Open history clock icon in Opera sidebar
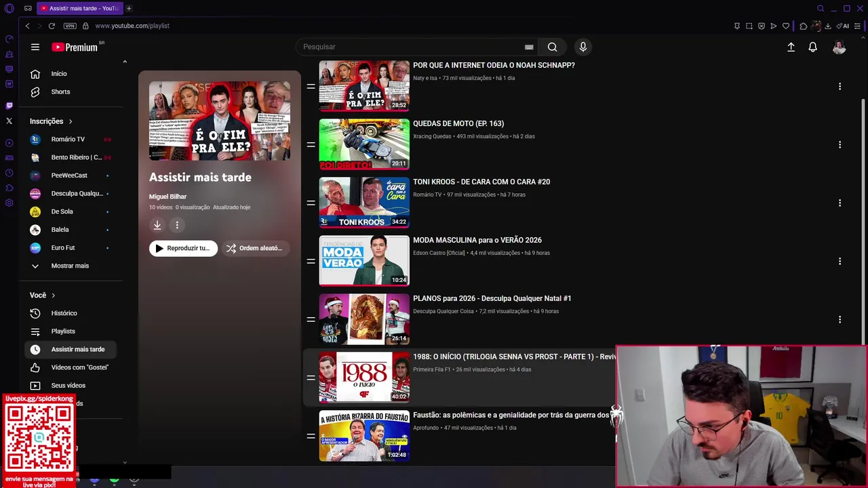The height and width of the screenshot is (488, 868). point(9,173)
